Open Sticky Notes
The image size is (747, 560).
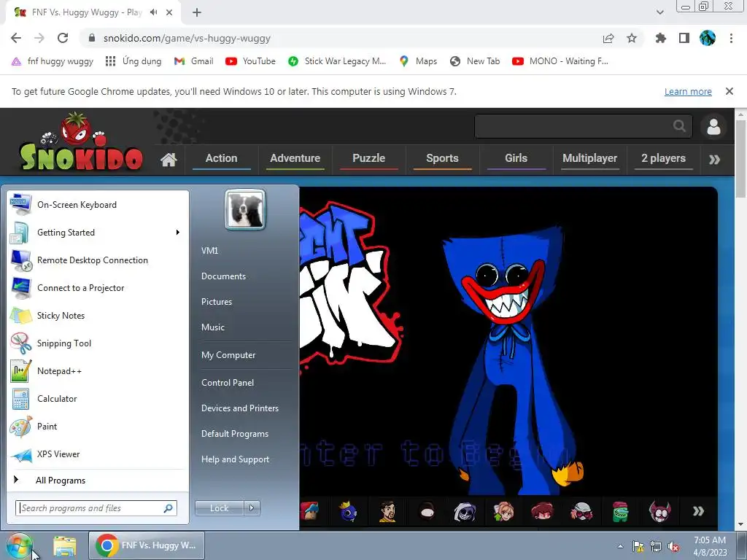tap(98, 316)
